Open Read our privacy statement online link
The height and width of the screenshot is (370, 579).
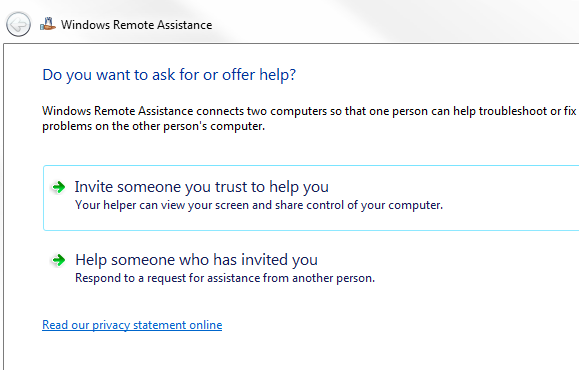132,325
